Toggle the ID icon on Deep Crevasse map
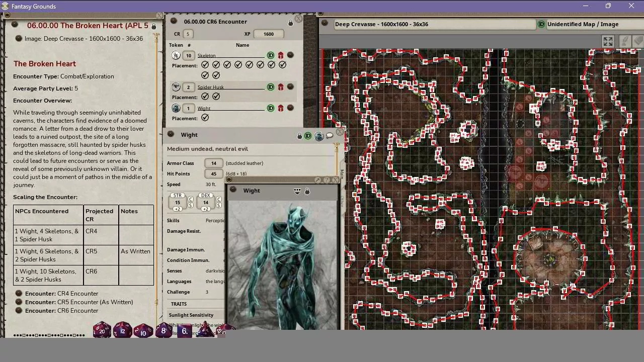Viewport: 644px width, 362px height. click(541, 24)
